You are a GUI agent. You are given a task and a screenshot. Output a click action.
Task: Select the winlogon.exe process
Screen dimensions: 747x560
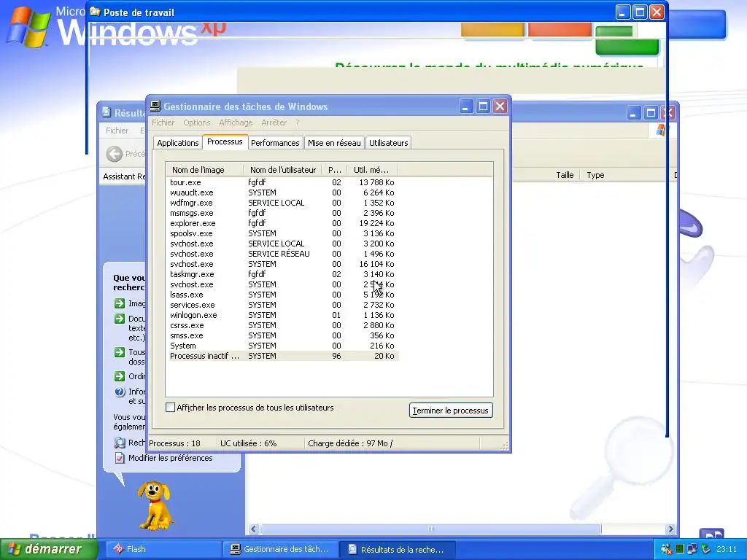[x=283, y=315]
